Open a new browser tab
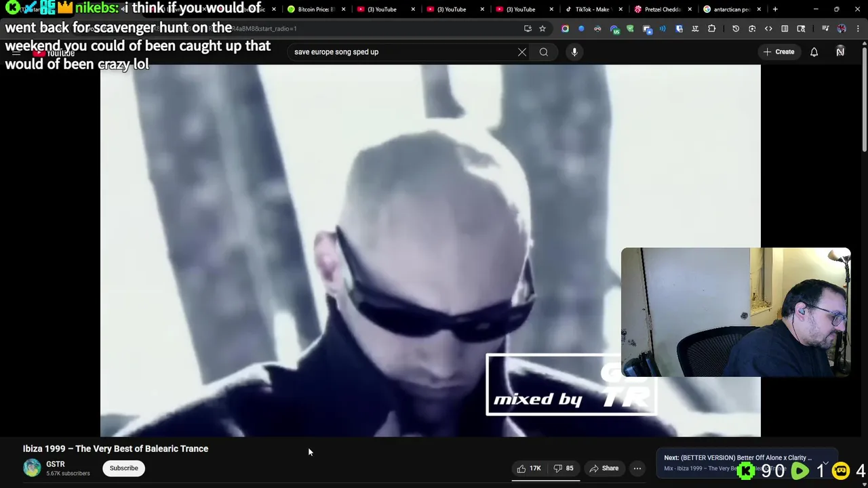The image size is (868, 488). click(x=775, y=9)
